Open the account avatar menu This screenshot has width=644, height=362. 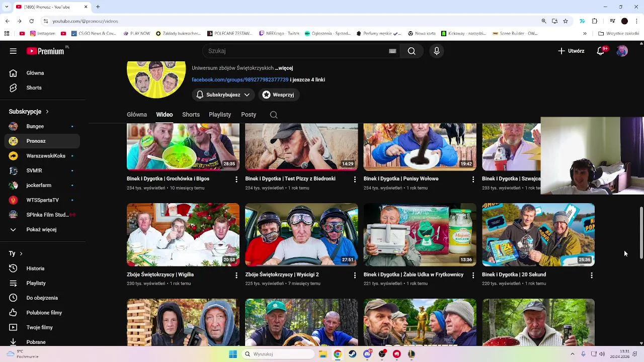[x=622, y=51]
